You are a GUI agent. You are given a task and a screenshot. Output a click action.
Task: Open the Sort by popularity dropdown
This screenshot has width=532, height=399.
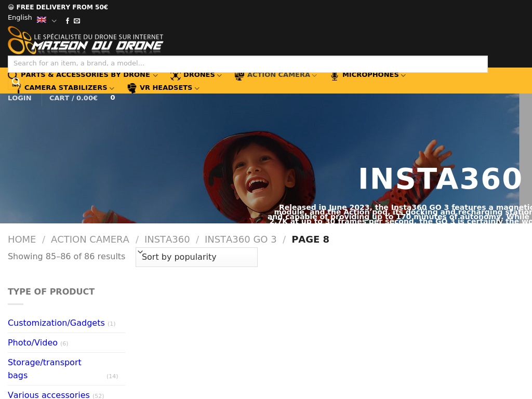(196, 257)
